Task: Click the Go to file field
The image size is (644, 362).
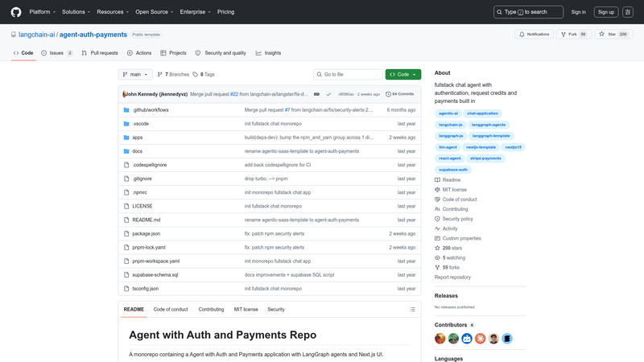Action: (348, 74)
